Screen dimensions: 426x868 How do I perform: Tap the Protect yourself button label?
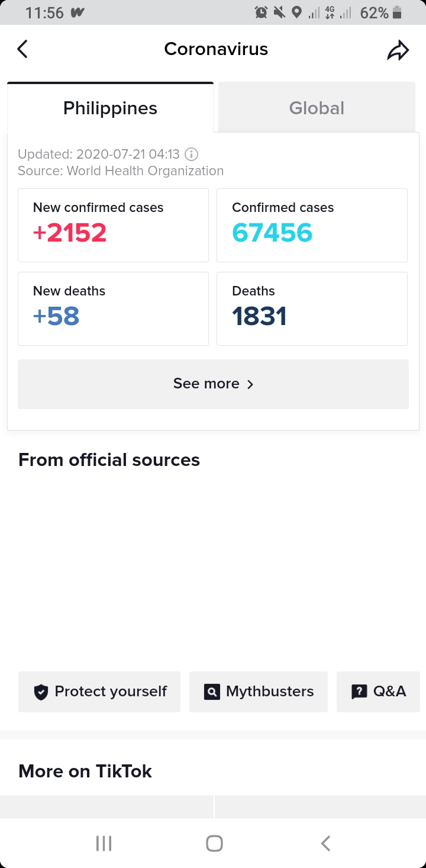click(111, 692)
